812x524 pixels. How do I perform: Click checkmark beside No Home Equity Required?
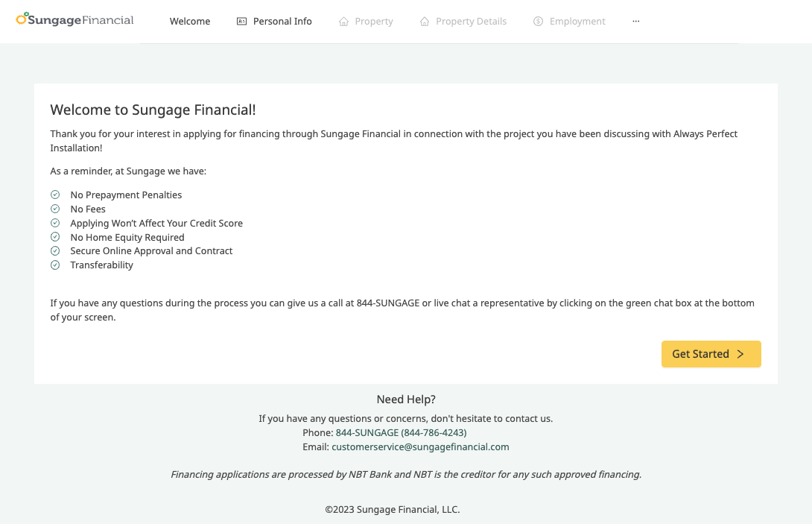(x=55, y=237)
